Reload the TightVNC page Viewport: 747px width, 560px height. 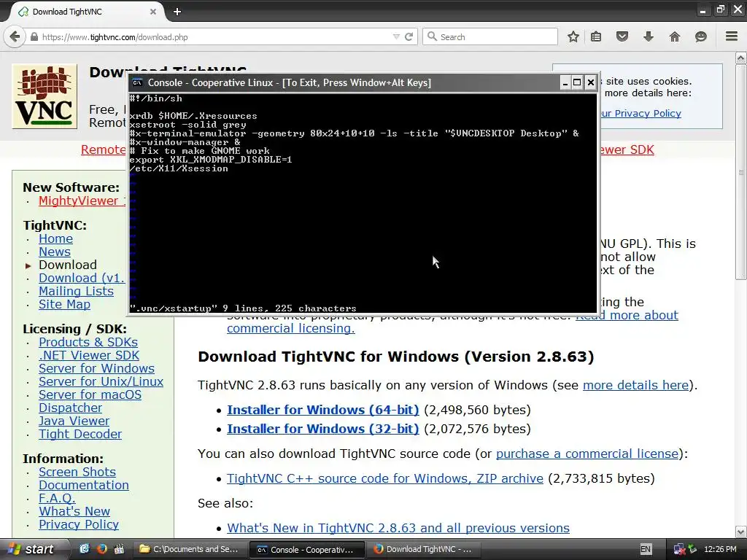pos(409,36)
